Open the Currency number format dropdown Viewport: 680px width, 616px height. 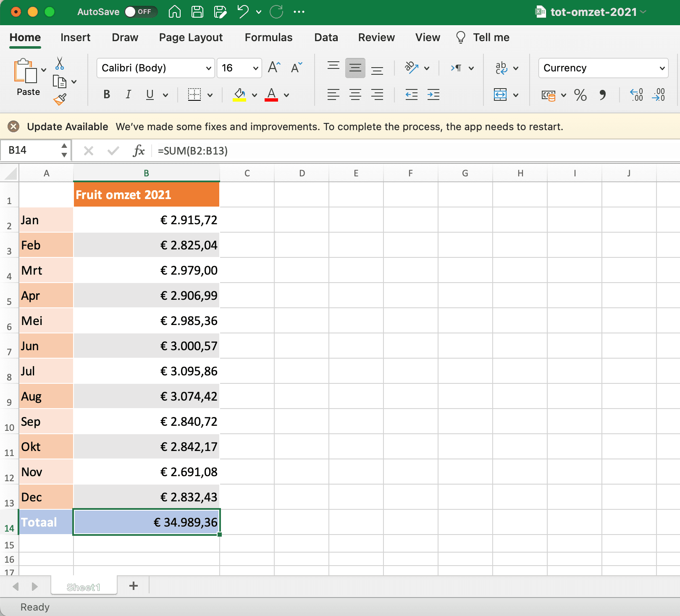603,68
